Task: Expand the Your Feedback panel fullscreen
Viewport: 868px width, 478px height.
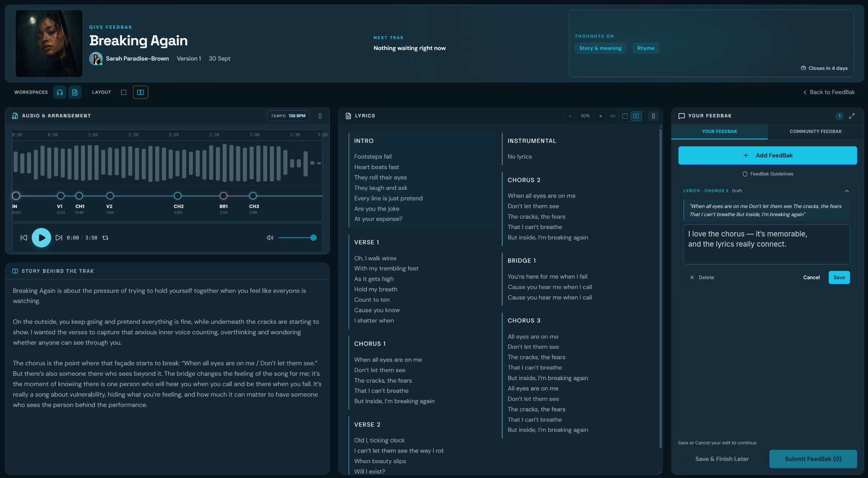Action: [x=851, y=116]
